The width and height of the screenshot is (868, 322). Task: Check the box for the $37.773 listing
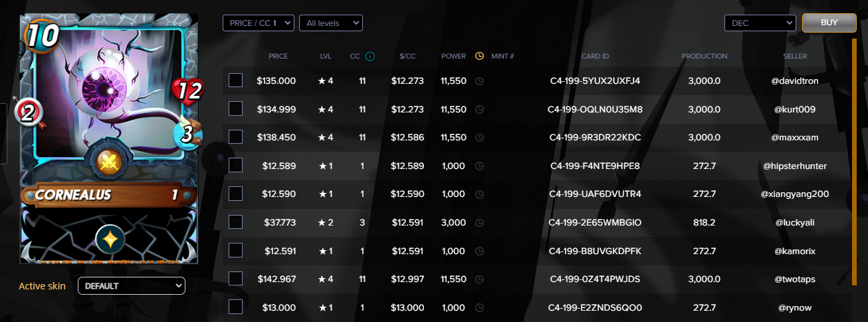click(236, 222)
